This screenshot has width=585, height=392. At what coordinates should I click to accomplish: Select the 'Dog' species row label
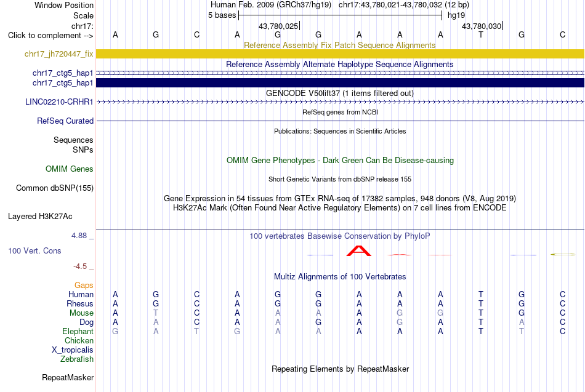pos(87,322)
